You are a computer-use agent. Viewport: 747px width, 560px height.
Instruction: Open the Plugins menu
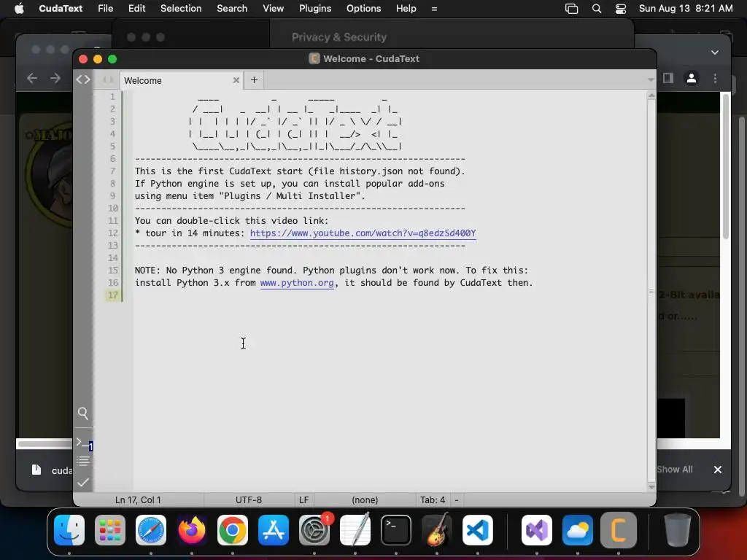click(315, 9)
